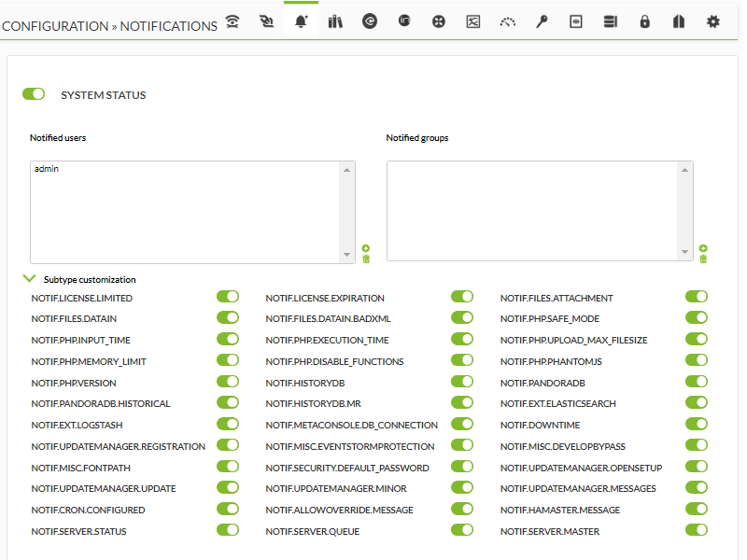The width and height of the screenshot is (747, 560).
Task: Click up arrow in Notified groups list
Action: coord(684,170)
